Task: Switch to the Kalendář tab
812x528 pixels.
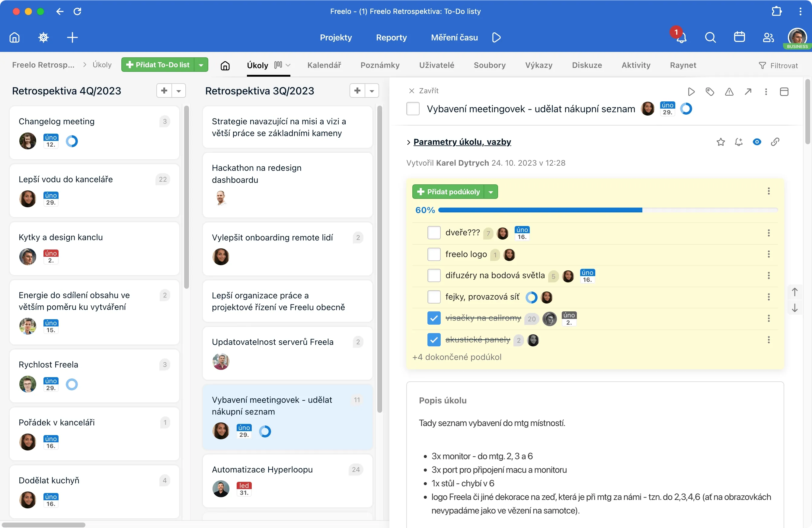Action: pos(324,65)
